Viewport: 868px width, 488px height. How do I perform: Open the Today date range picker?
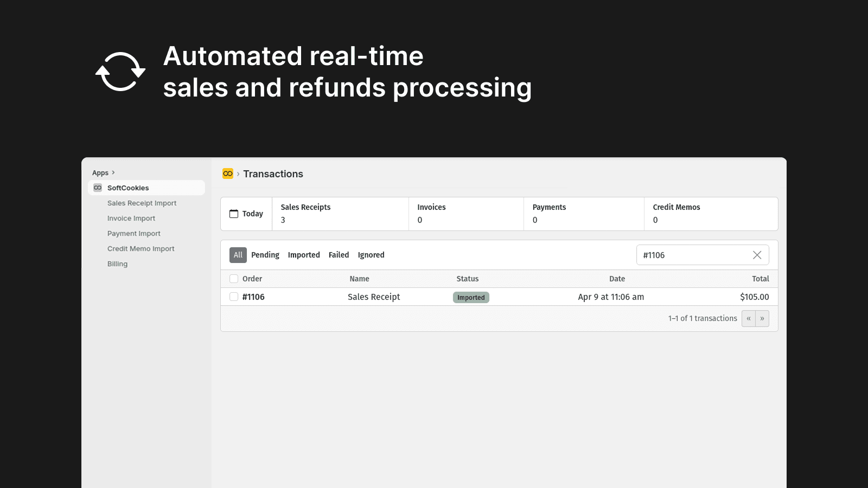click(x=246, y=214)
